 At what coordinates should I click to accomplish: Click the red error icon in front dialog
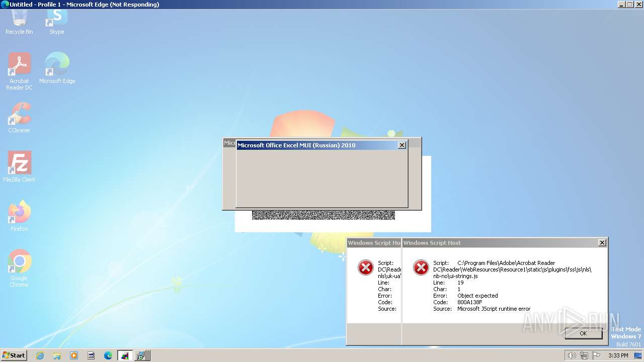pos(421,267)
